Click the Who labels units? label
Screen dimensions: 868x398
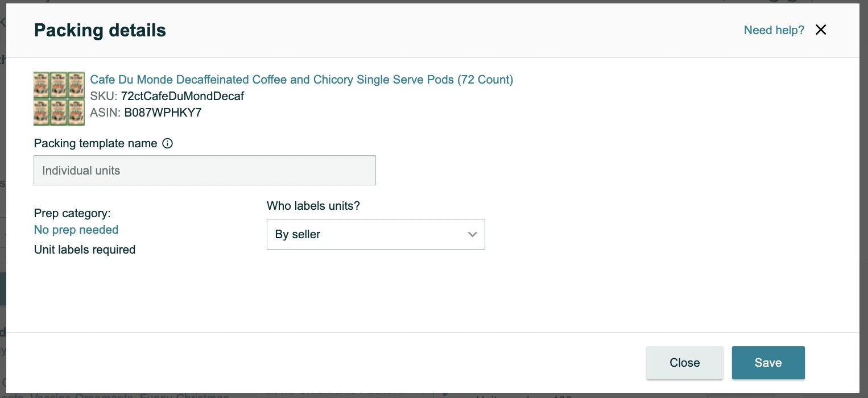[313, 206]
